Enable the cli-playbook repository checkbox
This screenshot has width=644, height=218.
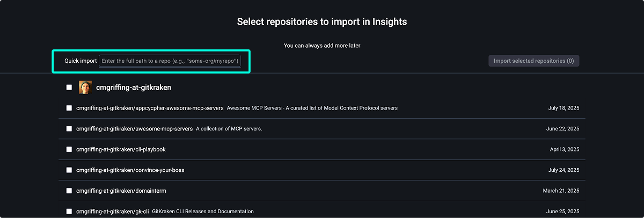tap(69, 149)
